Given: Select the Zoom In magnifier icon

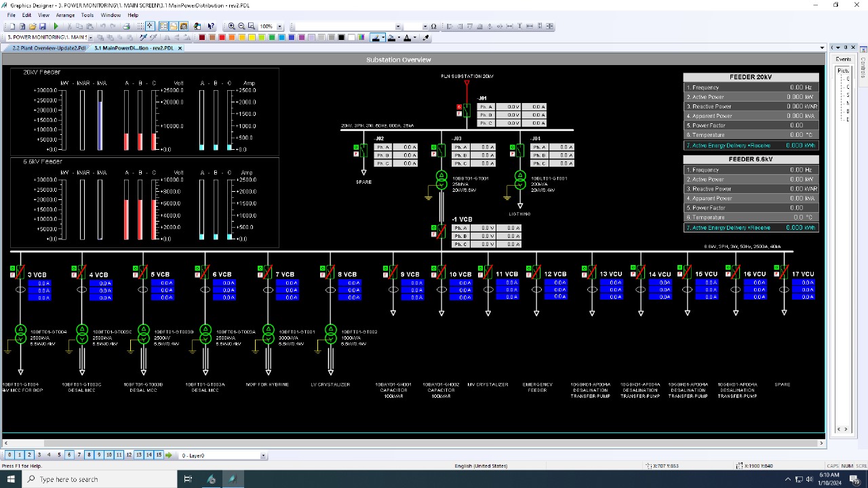Looking at the screenshot, I should point(232,26).
